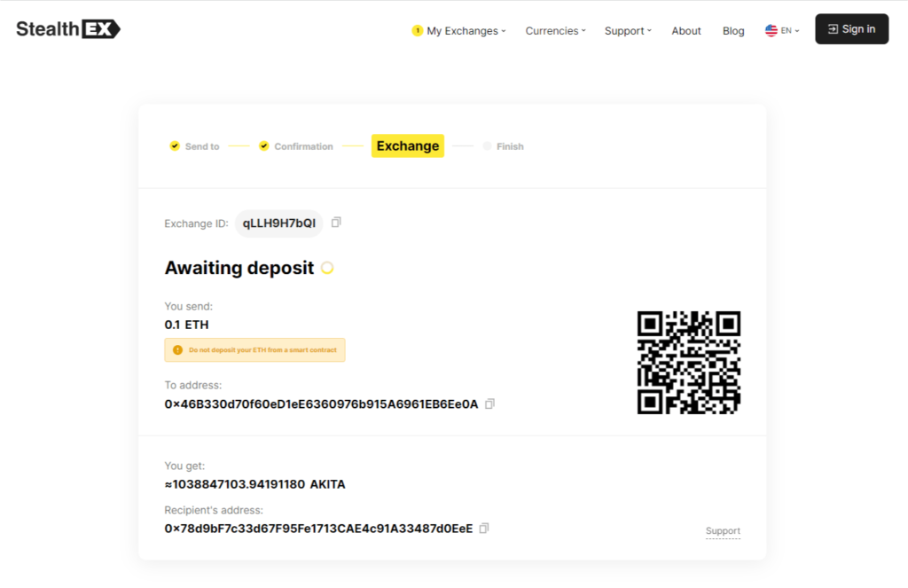908x588 pixels.
Task: Click the My Exchanges notification badge
Action: pos(417,31)
